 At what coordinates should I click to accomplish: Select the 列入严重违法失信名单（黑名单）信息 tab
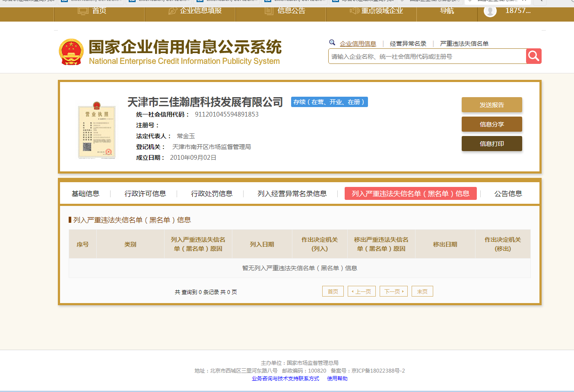pyautogui.click(x=411, y=193)
